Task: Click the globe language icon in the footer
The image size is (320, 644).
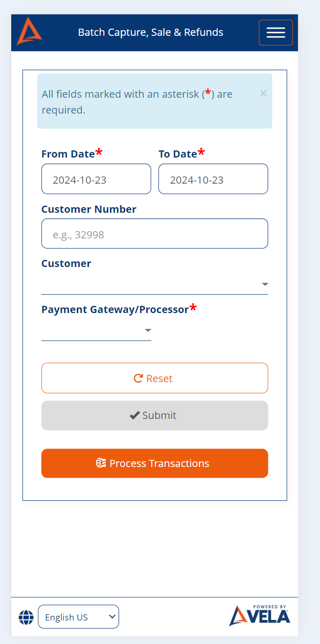Action: (x=26, y=617)
